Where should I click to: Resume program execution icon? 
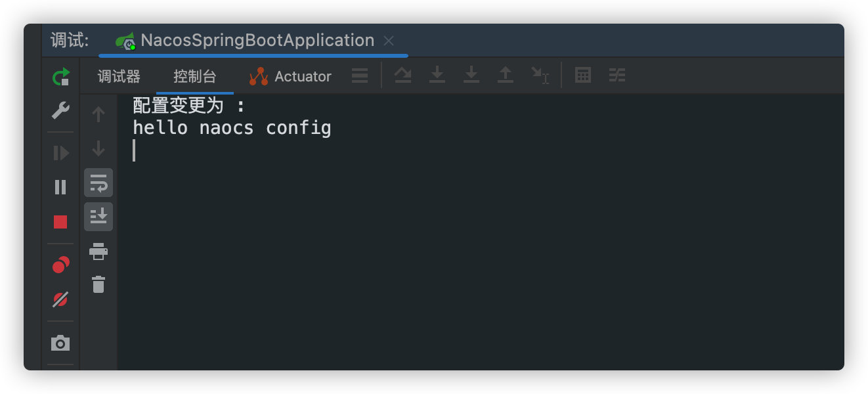[60, 153]
